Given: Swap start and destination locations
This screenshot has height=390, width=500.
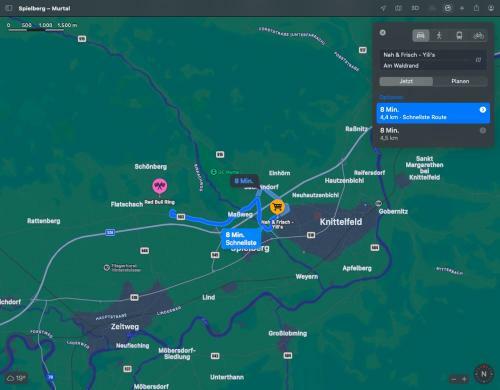Looking at the screenshot, I should pyautogui.click(x=478, y=60).
